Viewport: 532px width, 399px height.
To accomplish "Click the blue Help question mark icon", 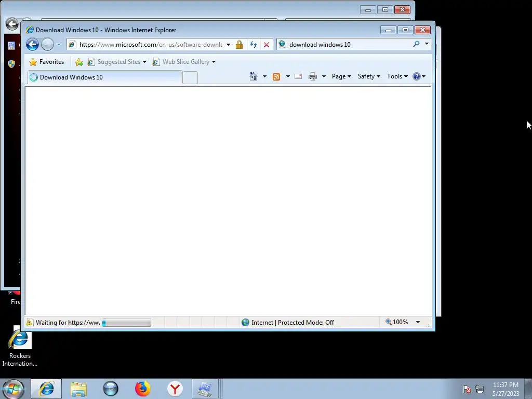I will click(x=417, y=76).
